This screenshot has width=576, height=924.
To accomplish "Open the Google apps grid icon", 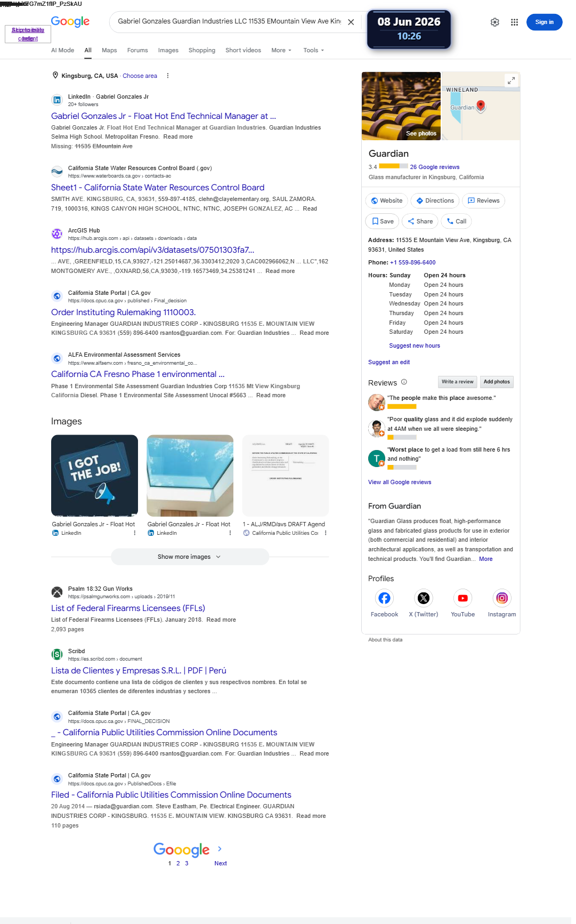I will (514, 22).
